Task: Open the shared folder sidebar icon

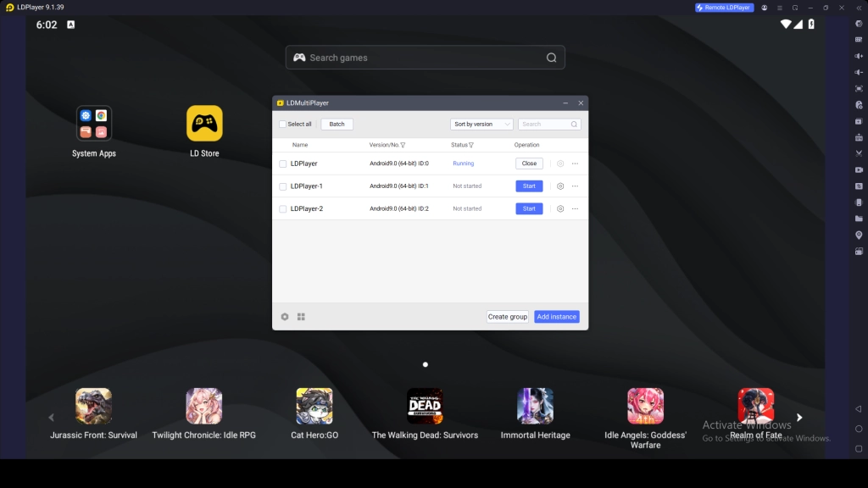Action: click(859, 219)
